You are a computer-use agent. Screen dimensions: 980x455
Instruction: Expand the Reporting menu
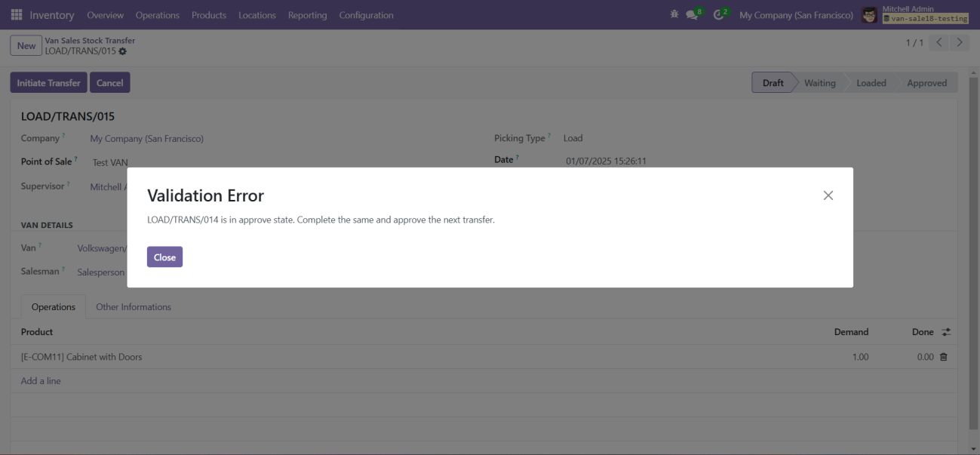(x=307, y=15)
